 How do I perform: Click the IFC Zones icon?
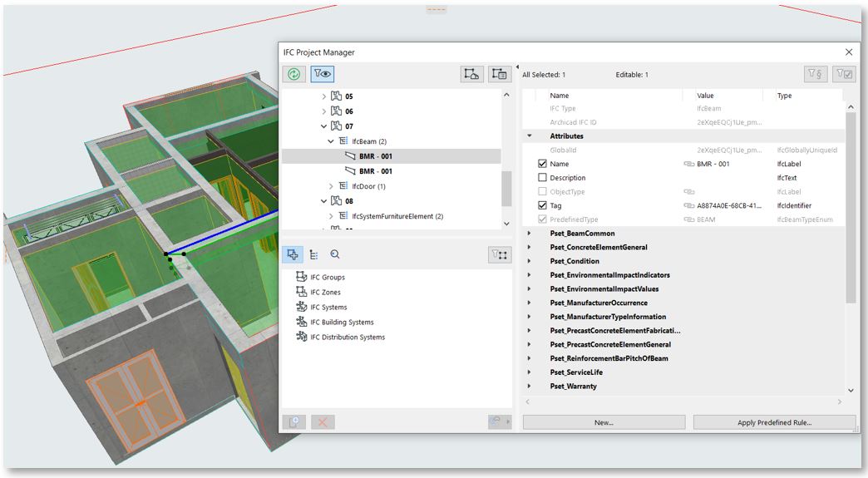(301, 292)
